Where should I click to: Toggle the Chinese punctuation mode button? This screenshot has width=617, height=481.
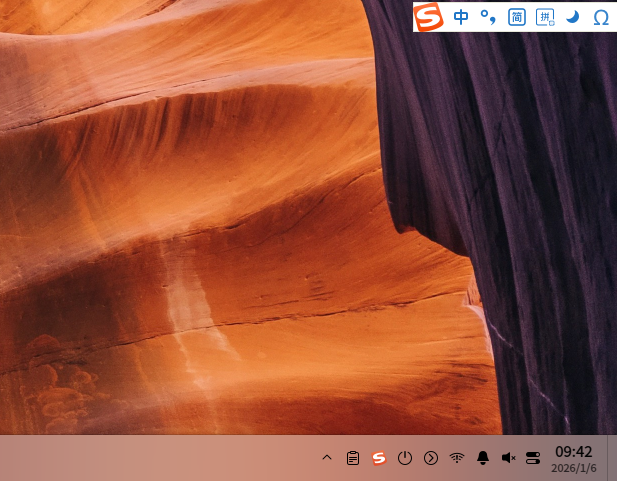pos(488,17)
